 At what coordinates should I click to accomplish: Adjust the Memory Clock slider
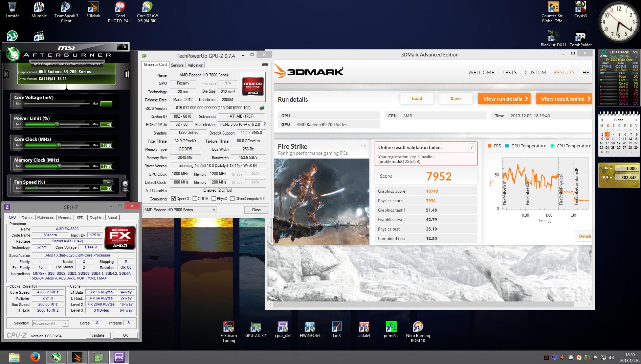pyautogui.click(x=60, y=166)
